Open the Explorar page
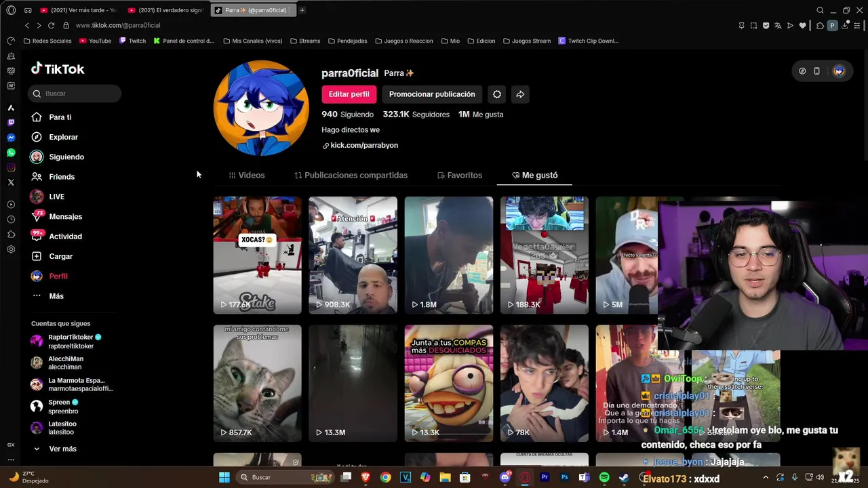Image resolution: width=868 pixels, height=488 pixels. 63,137
